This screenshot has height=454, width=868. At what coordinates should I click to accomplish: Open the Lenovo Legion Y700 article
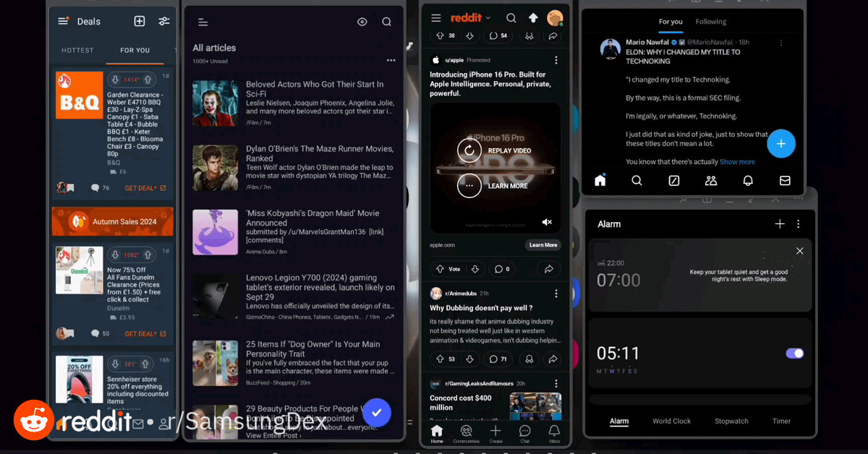click(x=294, y=297)
